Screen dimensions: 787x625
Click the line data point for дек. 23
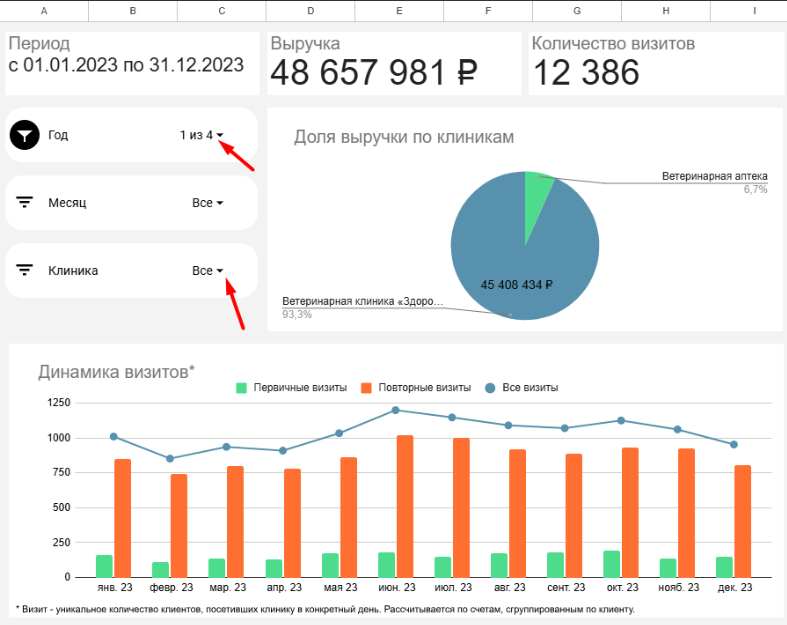pos(734,444)
